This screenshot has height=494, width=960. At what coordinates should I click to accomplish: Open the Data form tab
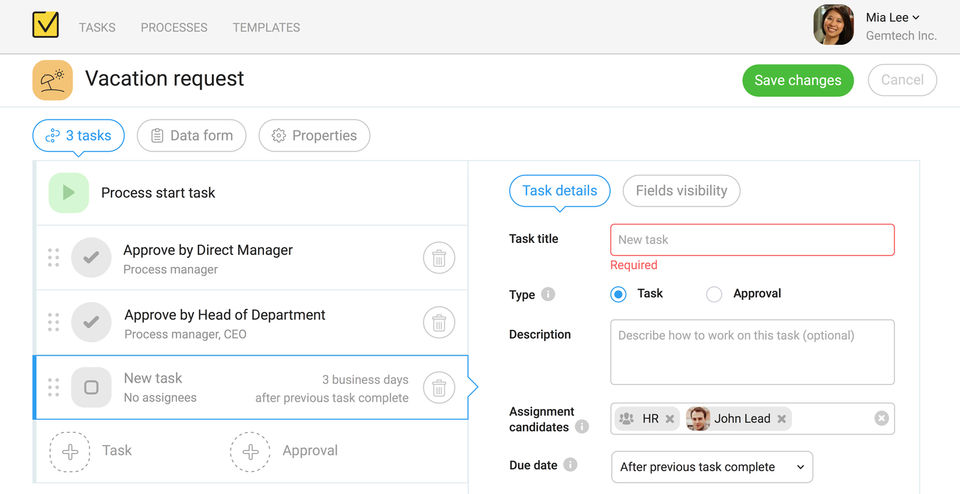click(191, 136)
